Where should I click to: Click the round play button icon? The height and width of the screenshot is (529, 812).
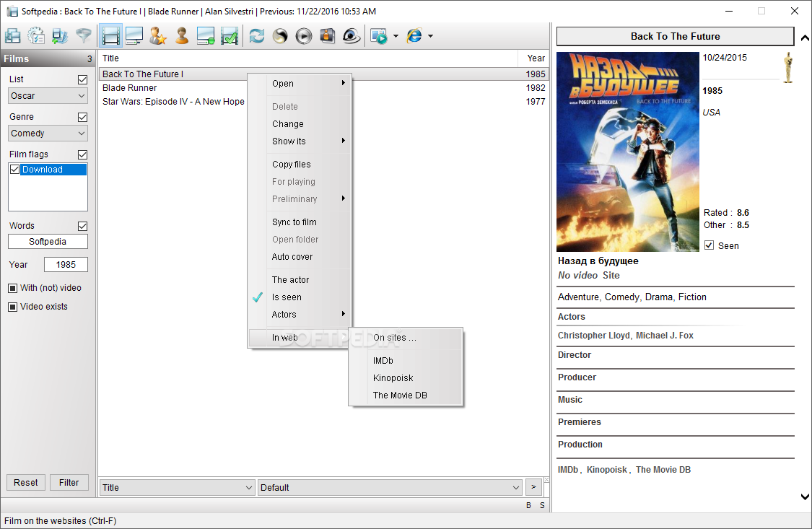304,35
